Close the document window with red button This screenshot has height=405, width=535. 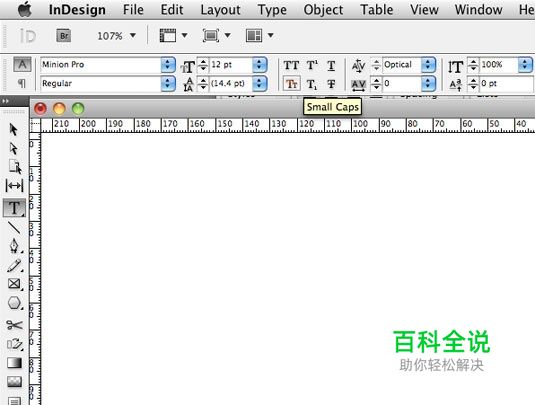40,109
